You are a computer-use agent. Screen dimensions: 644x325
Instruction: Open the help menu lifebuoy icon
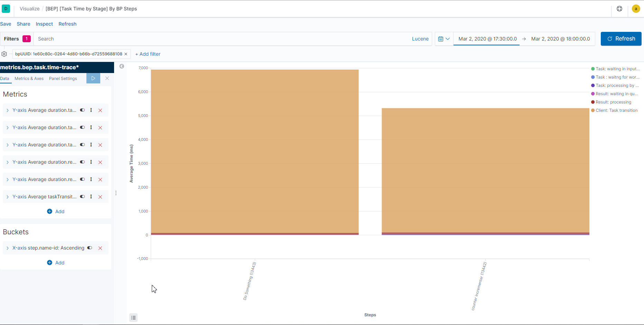[x=619, y=9]
